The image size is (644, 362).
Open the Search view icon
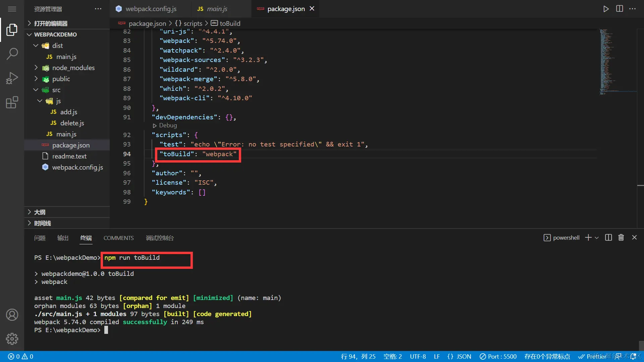coord(12,54)
